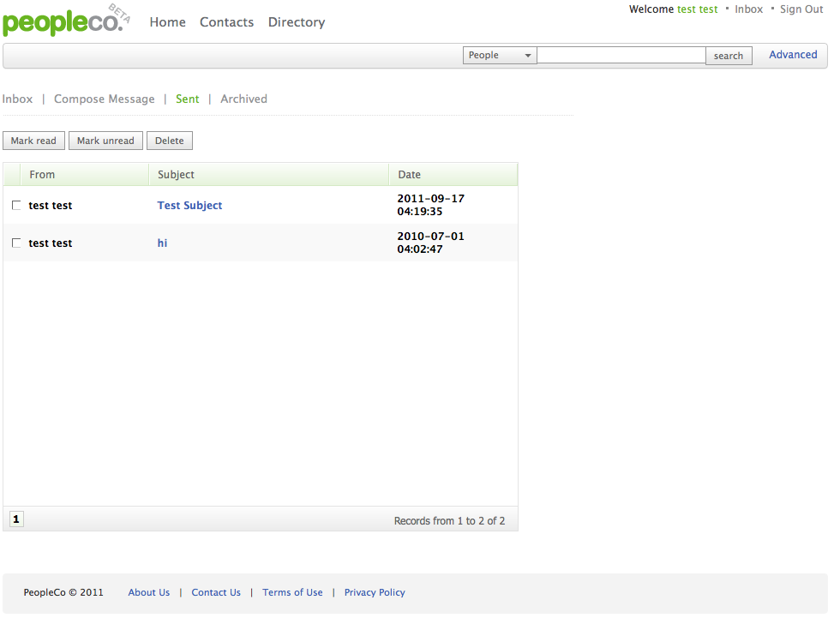Image resolution: width=840 pixels, height=618 pixels.
Task: Go to the Home menu
Action: point(167,22)
